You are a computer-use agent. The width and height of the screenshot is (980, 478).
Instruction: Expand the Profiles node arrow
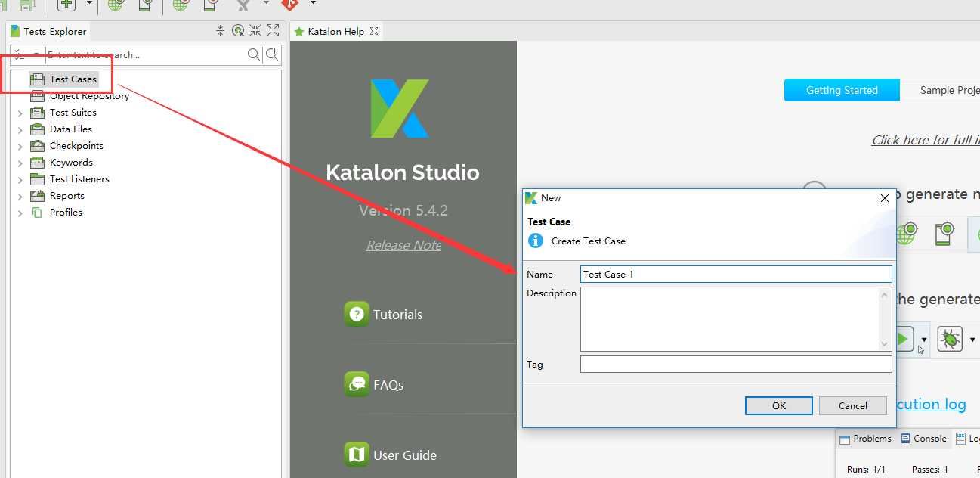tap(20, 213)
